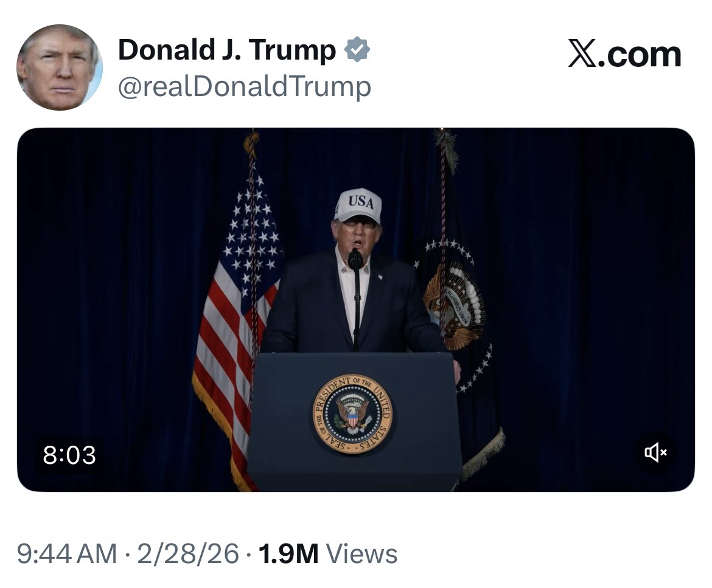Viewport: 712px width, 588px height.
Task: Click the 9:44 AM post timestamp
Action: coord(66,554)
